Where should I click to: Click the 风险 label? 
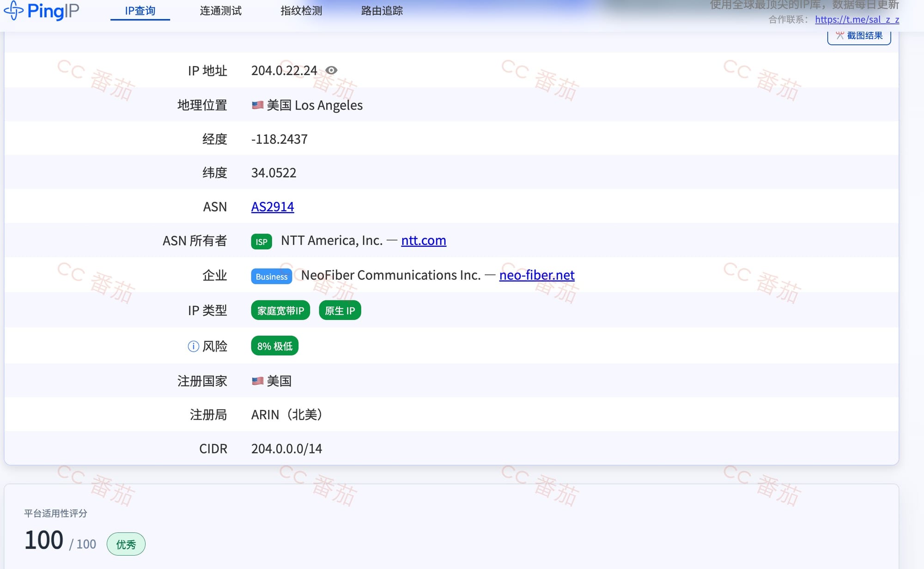click(215, 346)
